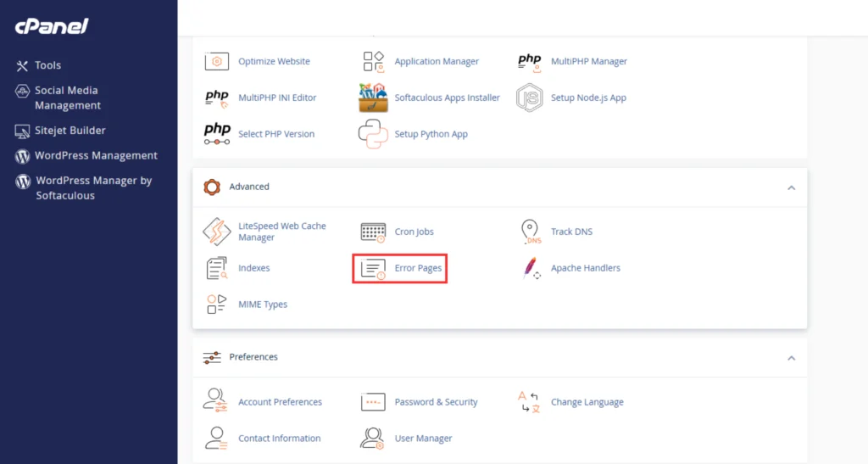Open the Contact Information link

pyautogui.click(x=279, y=438)
